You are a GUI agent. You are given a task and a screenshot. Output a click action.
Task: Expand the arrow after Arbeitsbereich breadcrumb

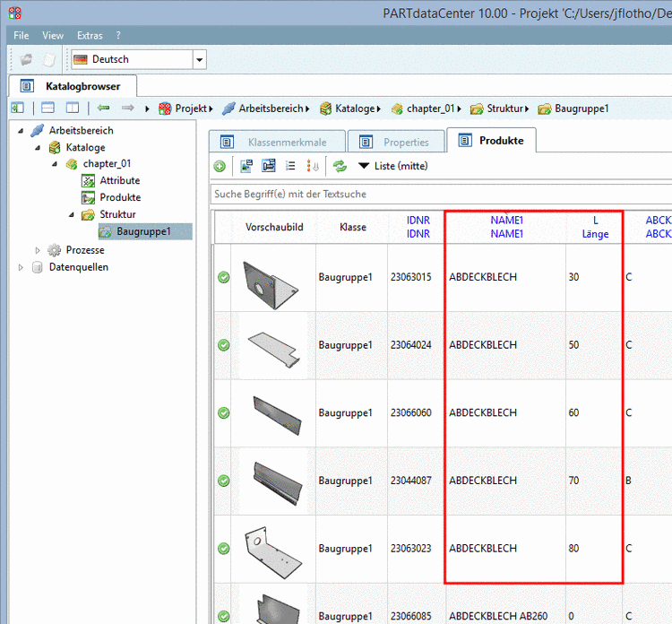[307, 109]
